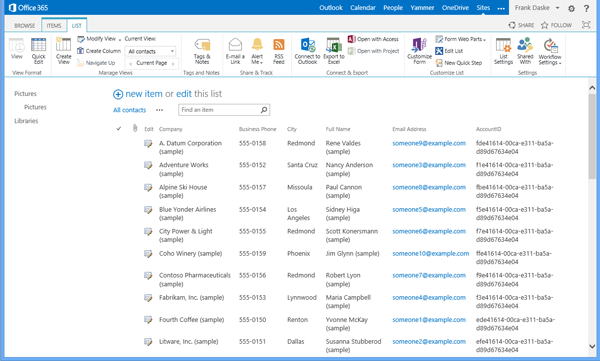Expand Form Web Parts dropdown

[x=484, y=39]
